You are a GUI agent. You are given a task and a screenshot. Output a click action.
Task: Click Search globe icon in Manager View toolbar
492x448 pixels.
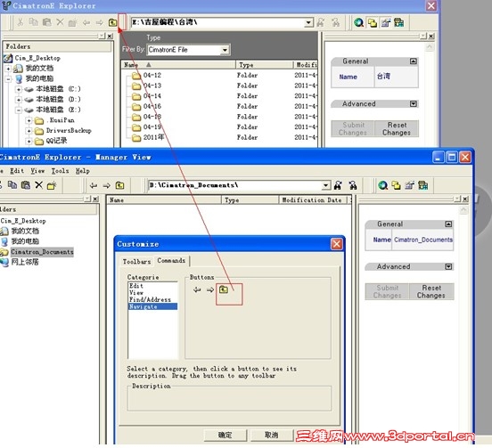coord(382,185)
